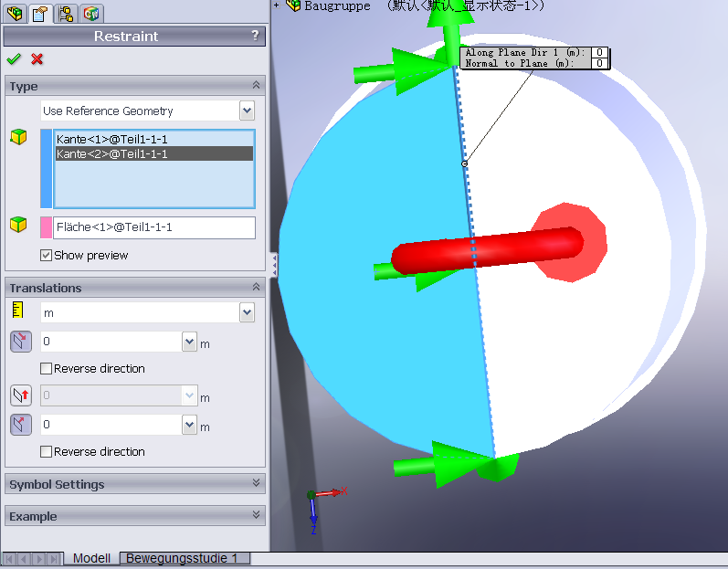Expand the Symbol Settings section
Viewport: 728px width, 569px height.
click(x=256, y=483)
